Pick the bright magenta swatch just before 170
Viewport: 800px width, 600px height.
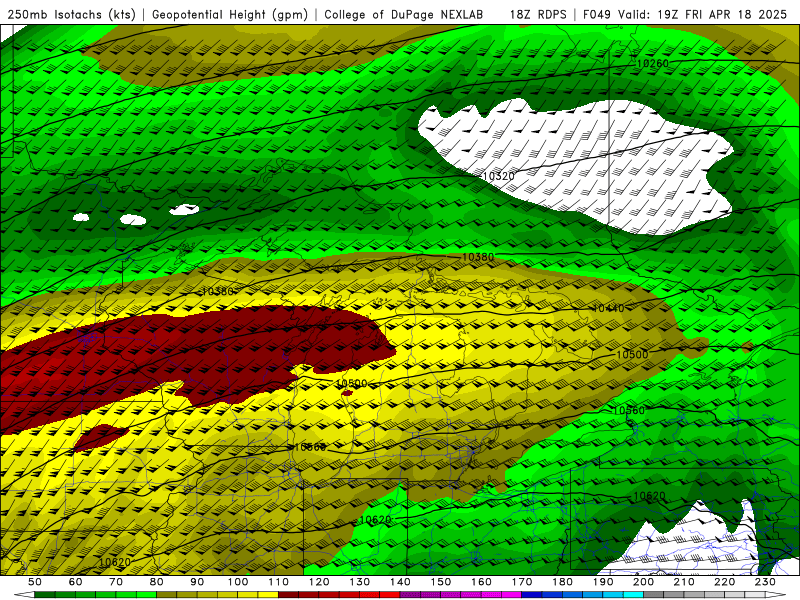[512, 595]
